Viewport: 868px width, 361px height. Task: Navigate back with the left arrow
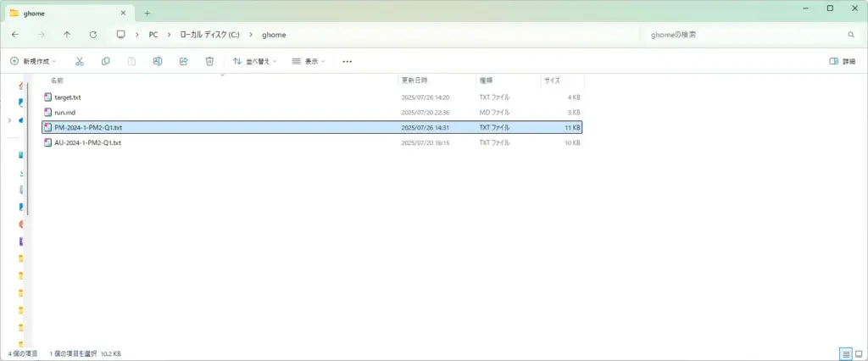[14, 35]
